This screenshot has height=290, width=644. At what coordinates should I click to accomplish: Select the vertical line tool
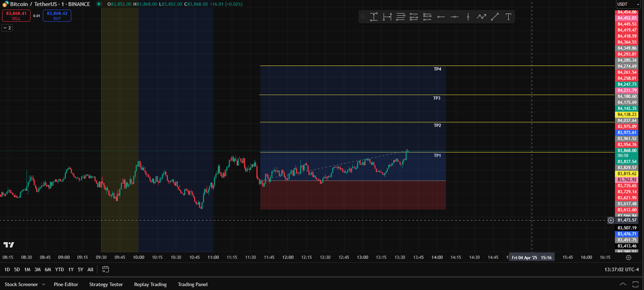click(x=468, y=17)
